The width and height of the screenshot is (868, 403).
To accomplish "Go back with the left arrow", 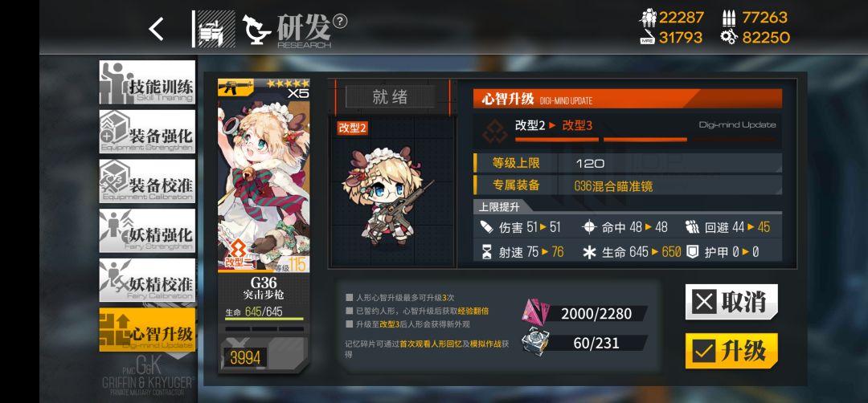I will (156, 29).
